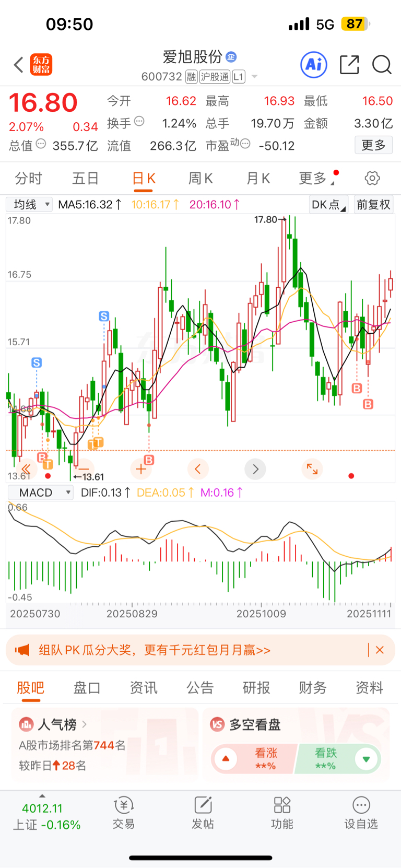Screen dimensions: 401x868
Task: Open chart settings gear icon
Action: [372, 178]
